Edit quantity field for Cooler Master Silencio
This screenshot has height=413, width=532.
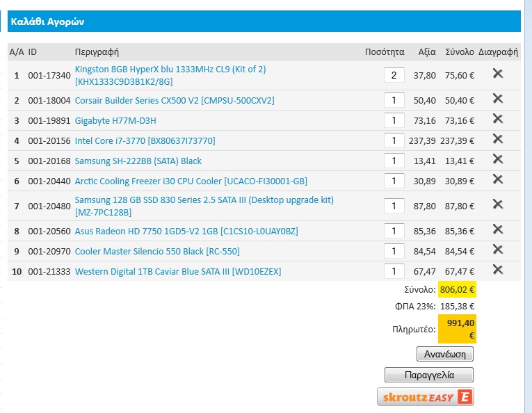[394, 251]
